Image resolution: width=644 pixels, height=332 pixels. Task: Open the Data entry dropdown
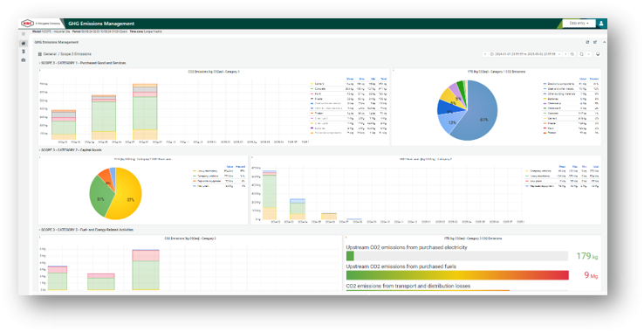coord(579,24)
